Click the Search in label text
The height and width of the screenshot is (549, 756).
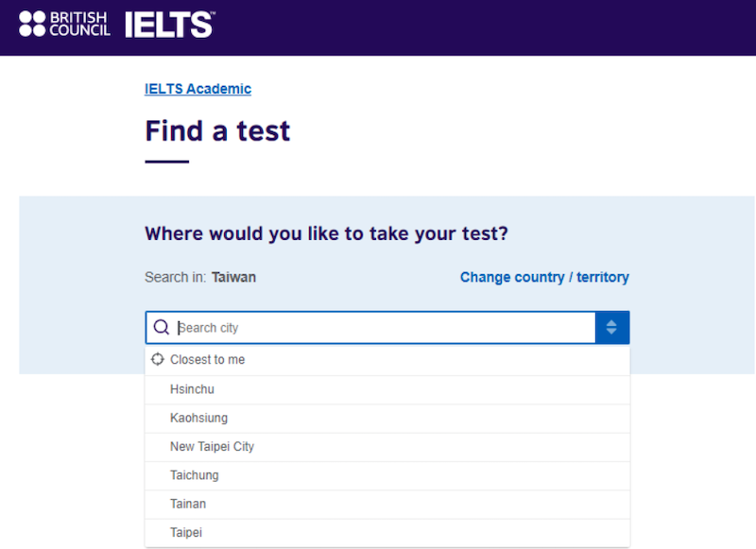[x=176, y=277]
